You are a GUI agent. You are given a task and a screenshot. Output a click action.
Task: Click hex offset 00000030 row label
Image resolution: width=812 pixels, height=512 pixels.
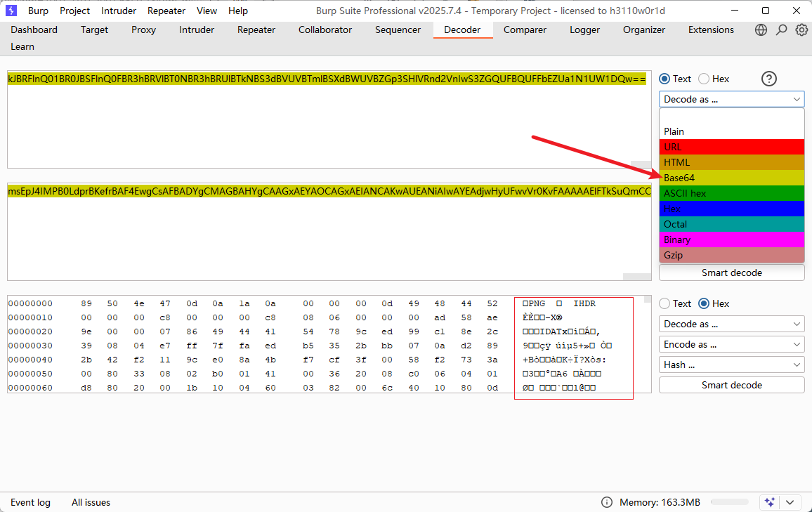pyautogui.click(x=30, y=346)
